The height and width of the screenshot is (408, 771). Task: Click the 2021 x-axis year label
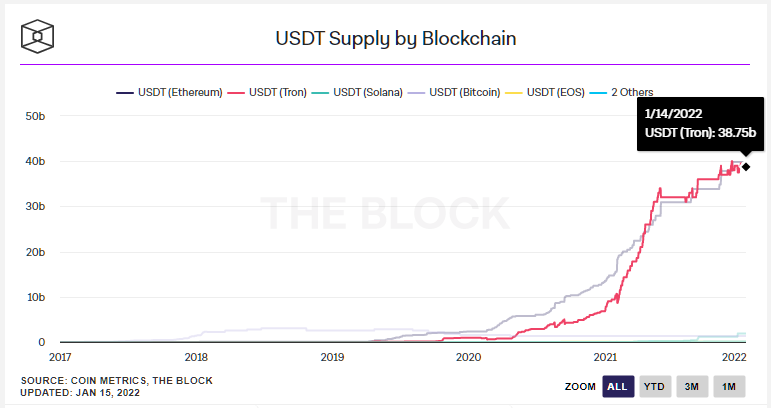click(604, 357)
